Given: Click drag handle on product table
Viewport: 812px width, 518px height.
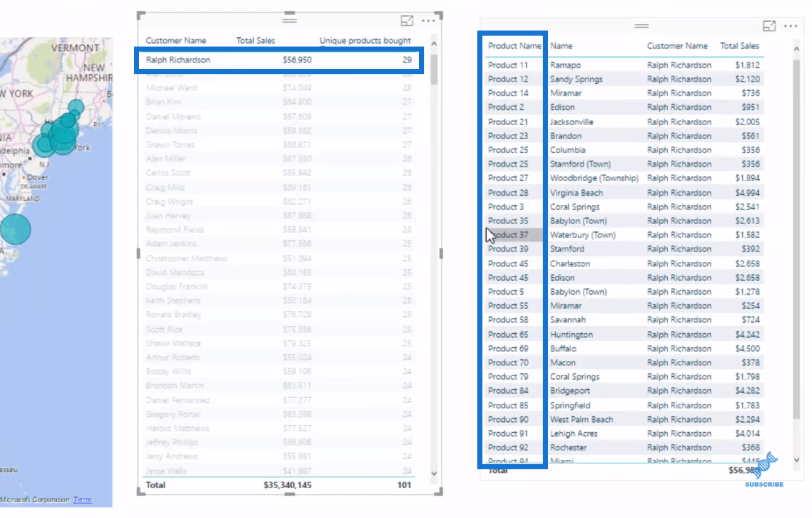Looking at the screenshot, I should click(x=641, y=25).
